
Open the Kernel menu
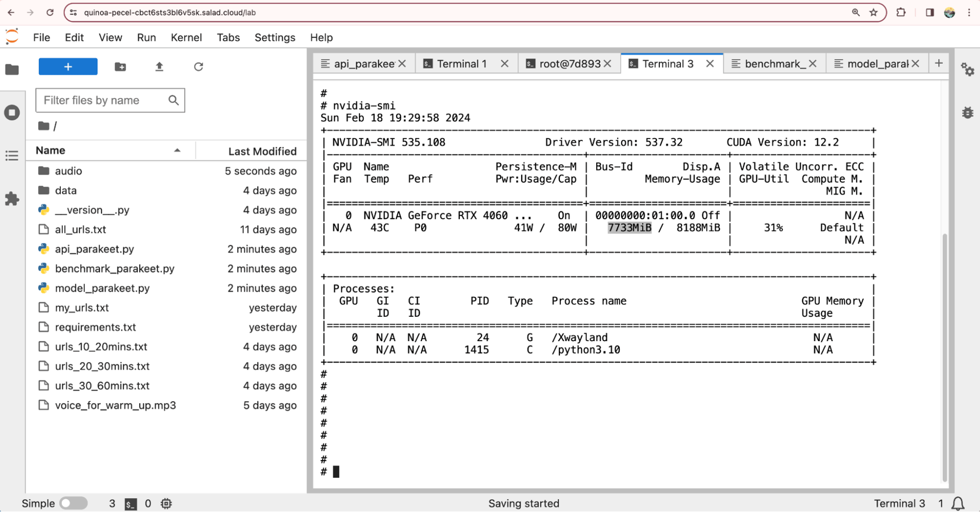(x=186, y=37)
